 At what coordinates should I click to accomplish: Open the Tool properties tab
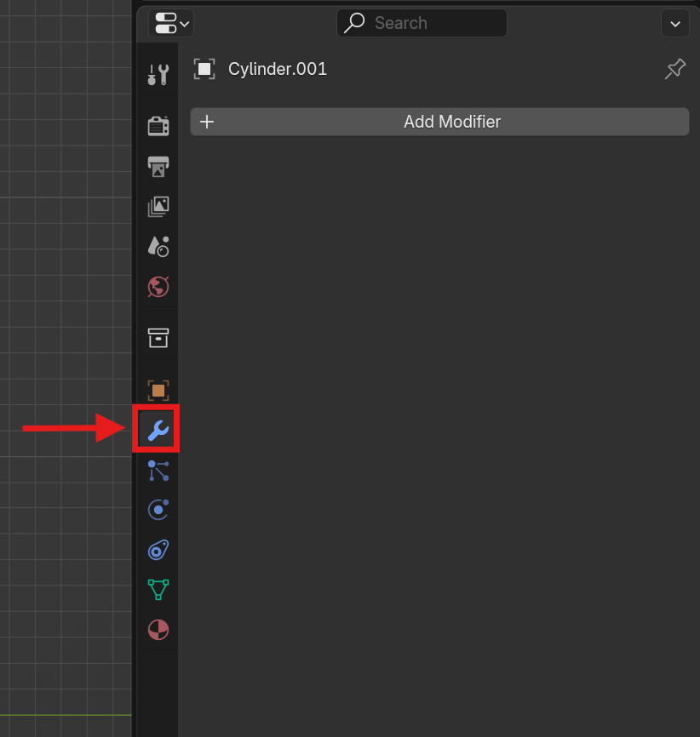point(158,74)
